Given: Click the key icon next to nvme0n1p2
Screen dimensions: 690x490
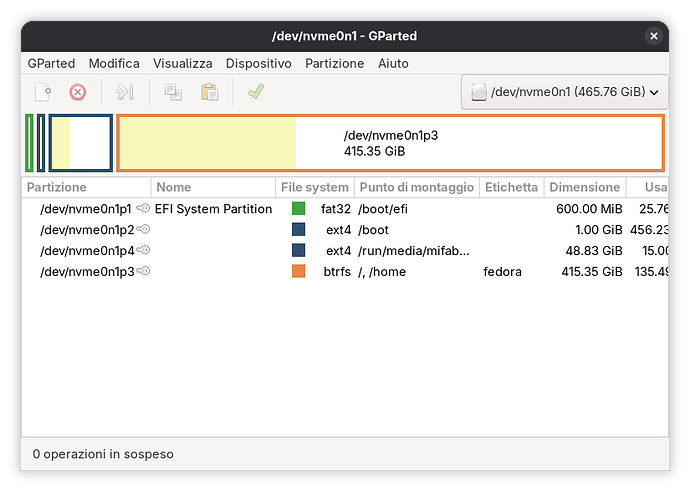Looking at the screenshot, I should (143, 229).
